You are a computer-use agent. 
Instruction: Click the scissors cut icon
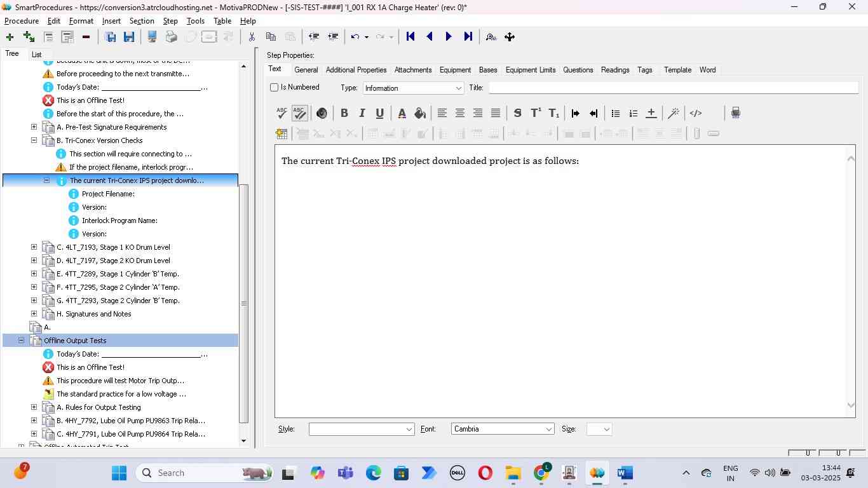click(252, 37)
